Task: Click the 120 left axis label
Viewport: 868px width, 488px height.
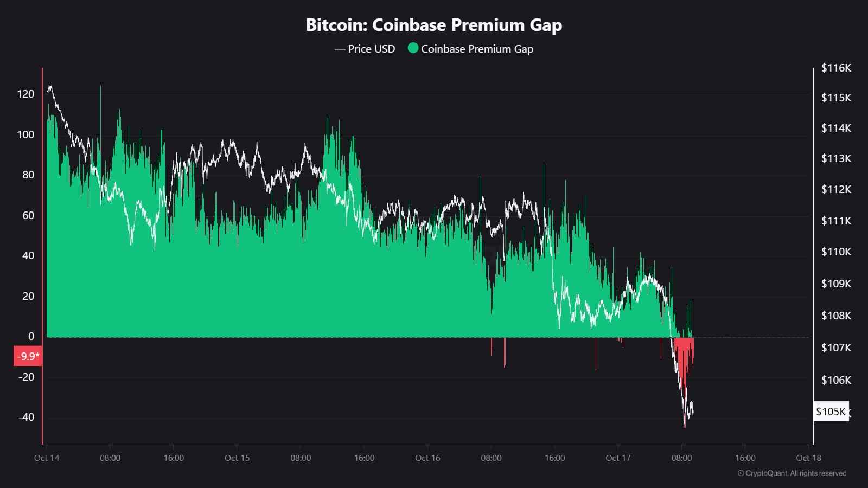Action: click(25, 94)
